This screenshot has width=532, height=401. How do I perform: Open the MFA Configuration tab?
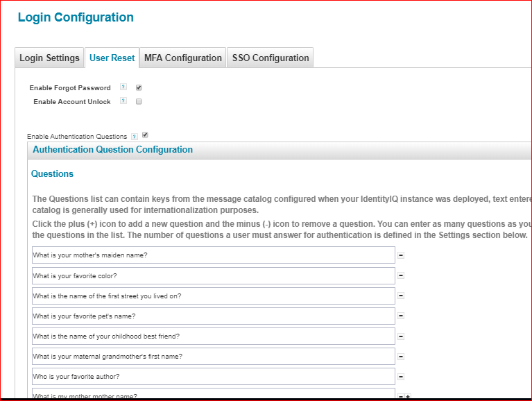coord(183,58)
